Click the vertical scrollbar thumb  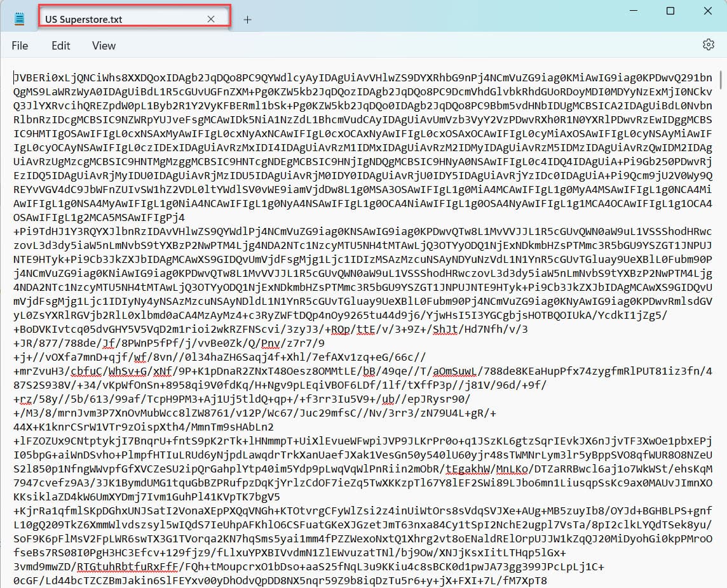(722, 79)
